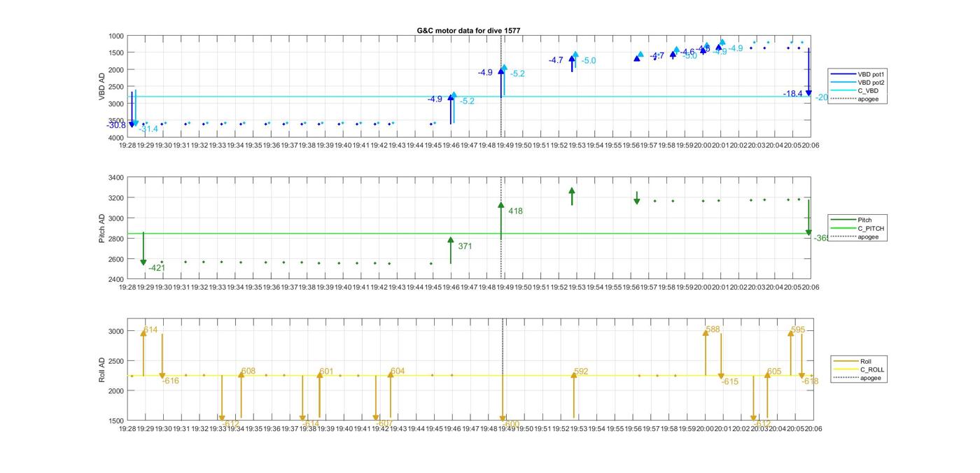Click the 'Roll AD' y-axis label

[x=101, y=370]
